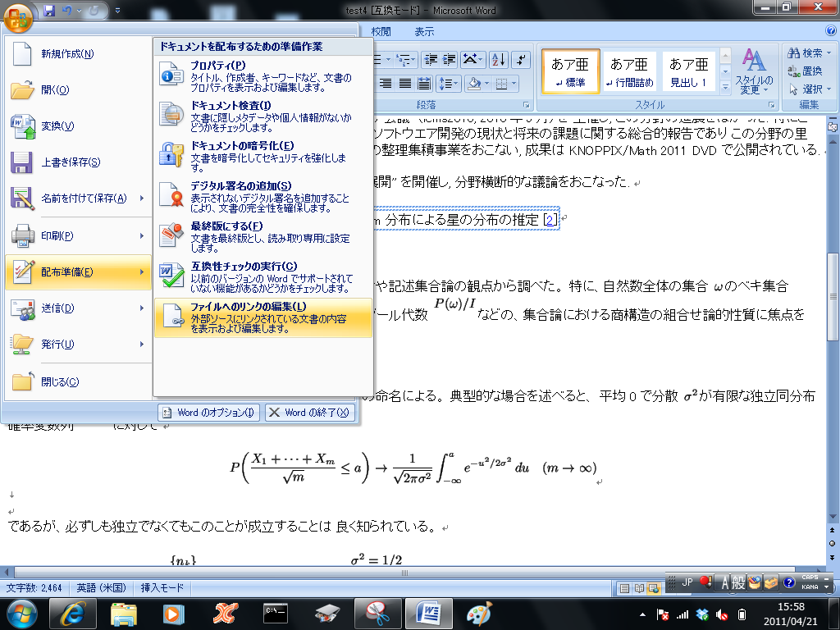Click the decrease indent icon
Image resolution: width=840 pixels, height=630 pixels.
click(x=431, y=59)
